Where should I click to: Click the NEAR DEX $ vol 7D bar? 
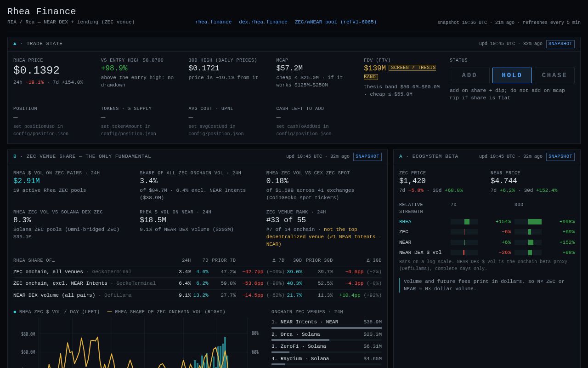(x=464, y=253)
